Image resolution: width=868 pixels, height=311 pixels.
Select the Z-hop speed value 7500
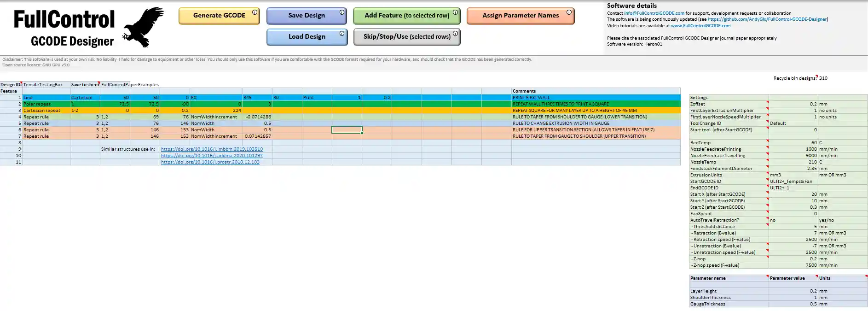tap(793, 265)
